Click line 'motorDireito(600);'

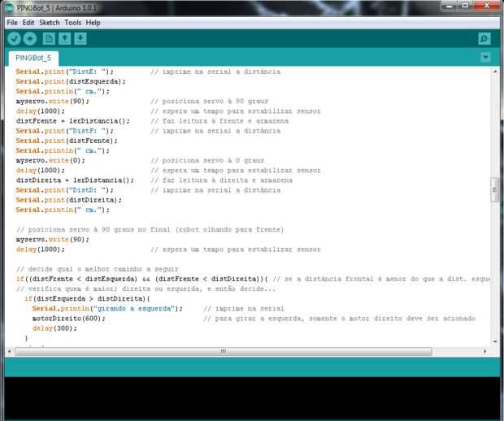click(69, 319)
